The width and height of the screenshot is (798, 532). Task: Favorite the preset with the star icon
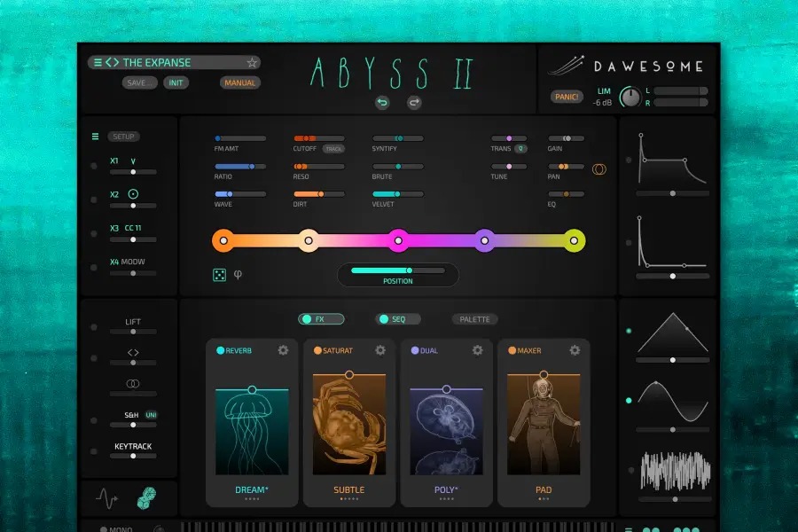(252, 63)
